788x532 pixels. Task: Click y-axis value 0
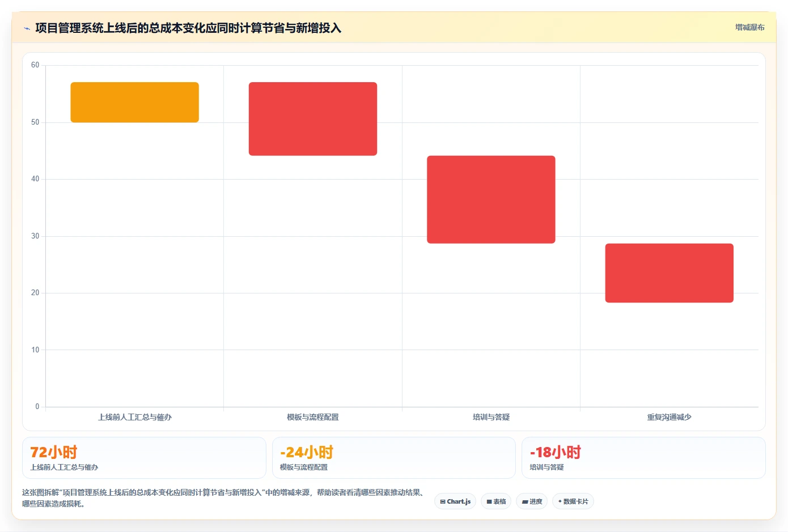[37, 407]
